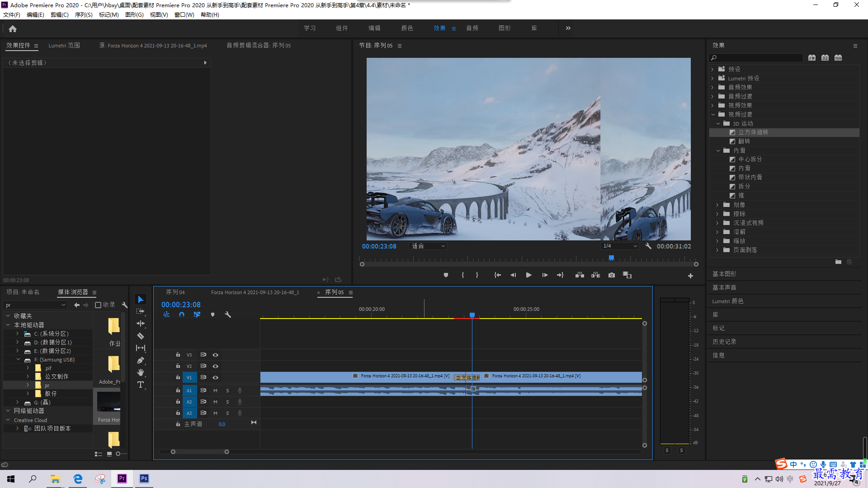This screenshot has height=488, width=868.
Task: Click the 32-bit color effects filter
Action: [825, 58]
